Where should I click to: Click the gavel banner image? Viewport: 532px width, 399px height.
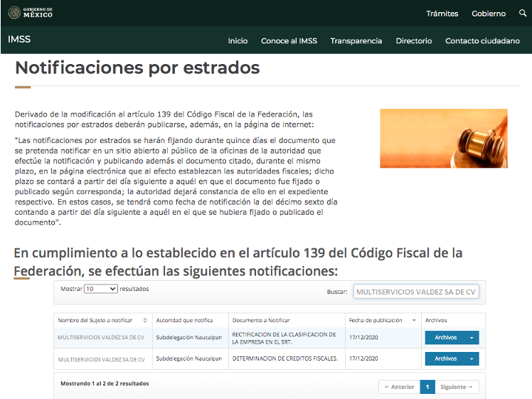pos(444,139)
